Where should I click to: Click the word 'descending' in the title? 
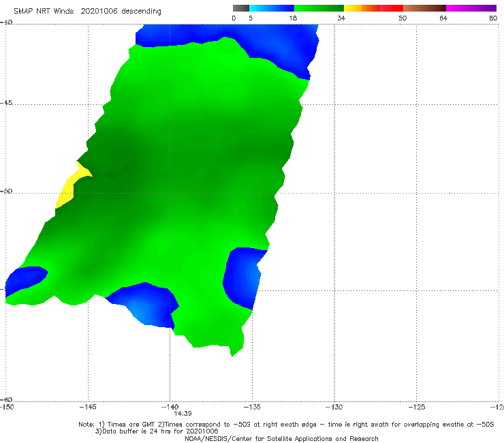[142, 12]
